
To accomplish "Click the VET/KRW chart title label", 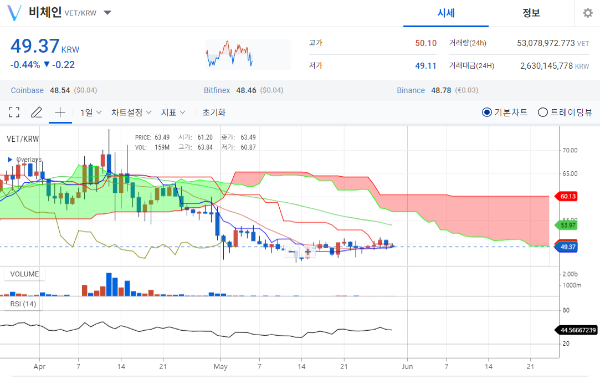I will [23, 139].
